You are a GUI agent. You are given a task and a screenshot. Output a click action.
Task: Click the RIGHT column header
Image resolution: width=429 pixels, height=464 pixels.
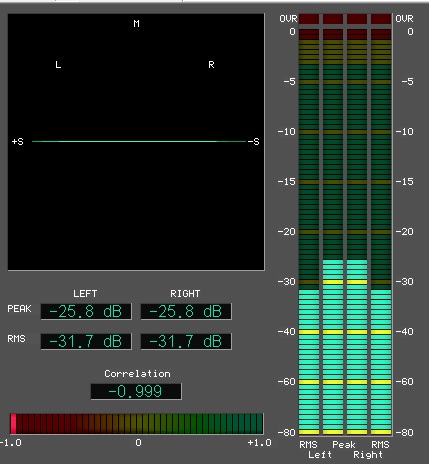185,294
